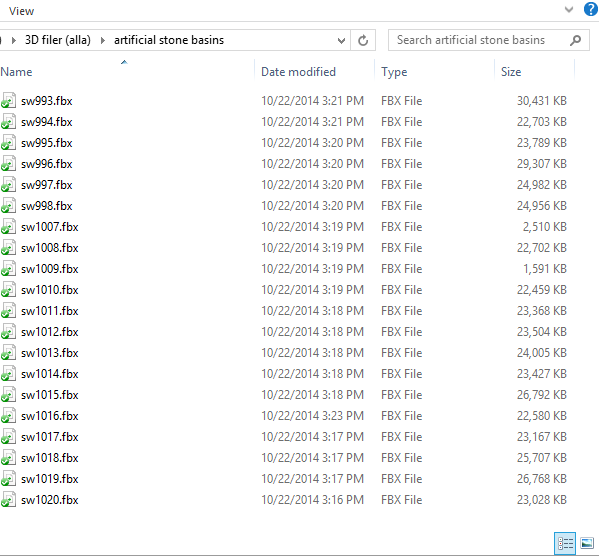Click artificial stone basins breadcrumb
Image resolution: width=599 pixels, height=556 pixels.
169,40
